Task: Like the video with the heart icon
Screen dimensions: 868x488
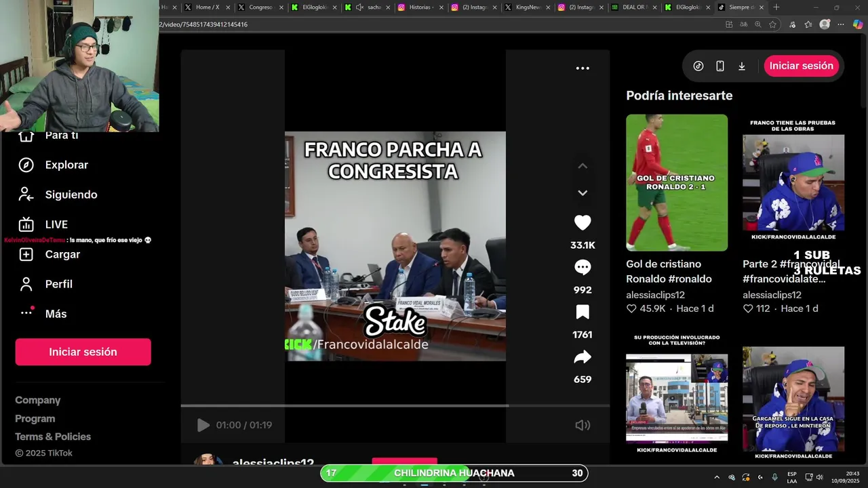Action: [583, 222]
